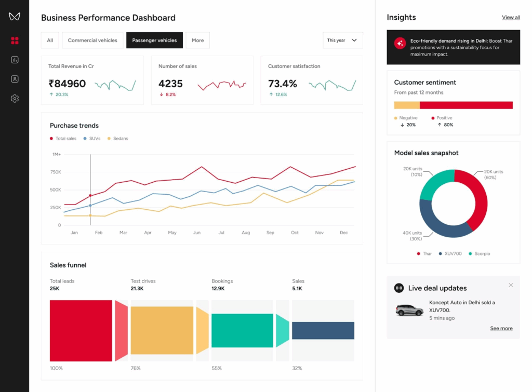The height and width of the screenshot is (392, 532).
Task: Switch to the Commercial vehicles tab
Action: click(x=92, y=39)
